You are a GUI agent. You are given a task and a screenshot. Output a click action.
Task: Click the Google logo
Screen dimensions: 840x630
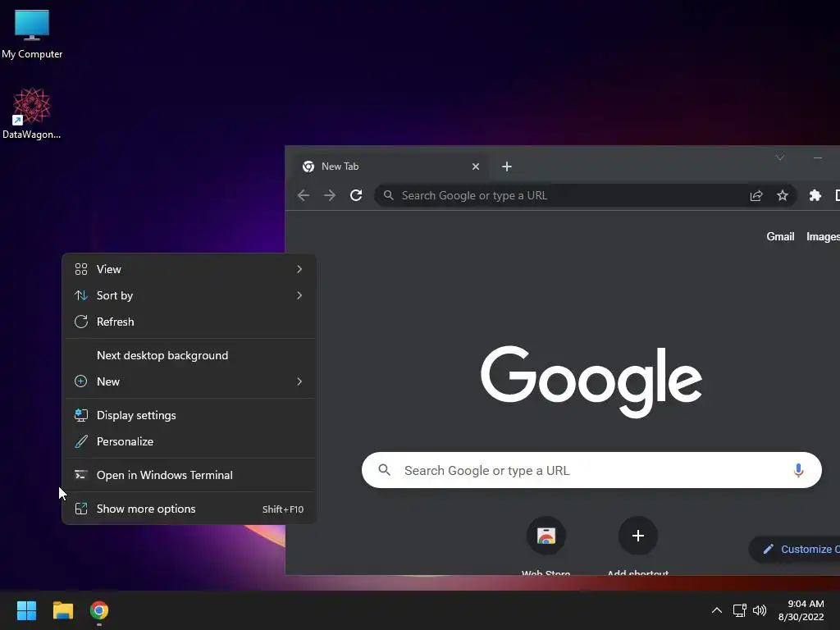pos(591,381)
